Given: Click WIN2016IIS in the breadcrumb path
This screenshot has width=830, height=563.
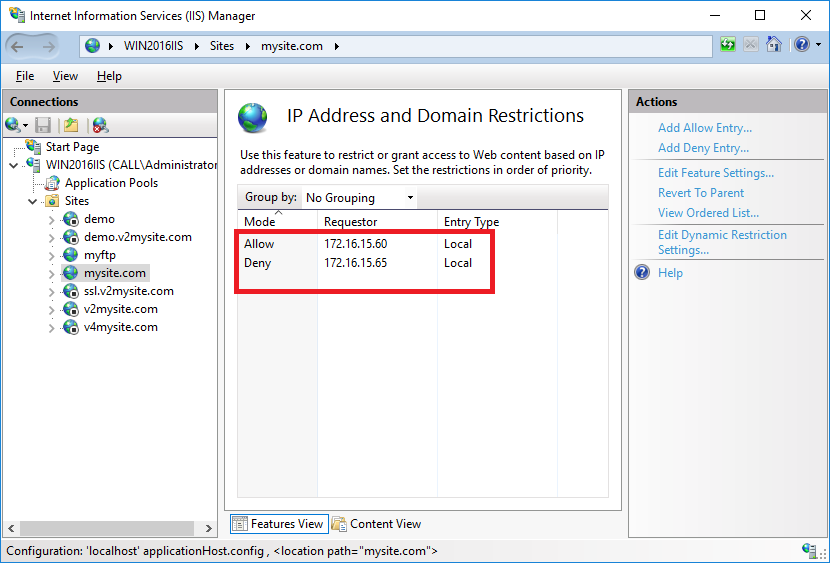Looking at the screenshot, I should (x=154, y=46).
